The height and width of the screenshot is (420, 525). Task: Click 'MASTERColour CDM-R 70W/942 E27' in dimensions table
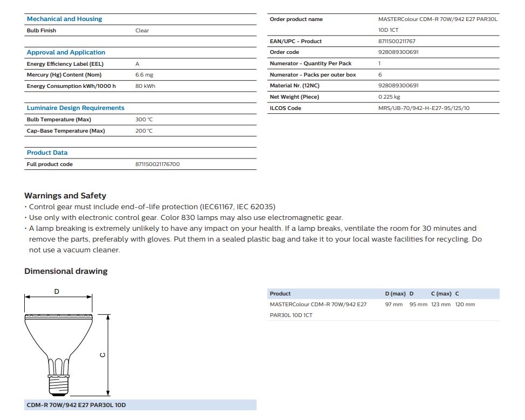pos(318,305)
